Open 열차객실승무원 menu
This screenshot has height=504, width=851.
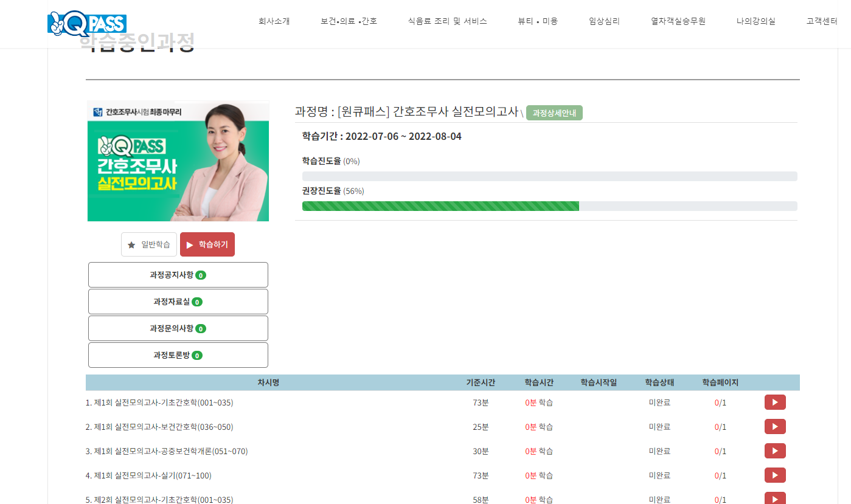678,21
